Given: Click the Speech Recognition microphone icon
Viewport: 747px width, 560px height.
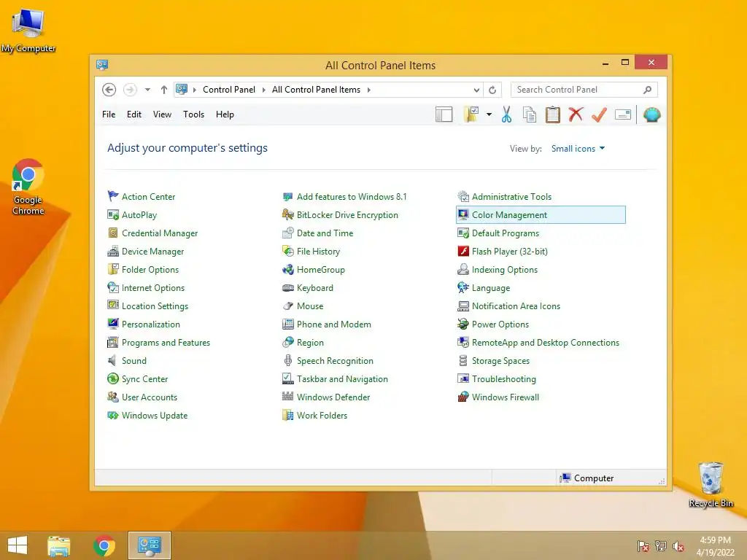Looking at the screenshot, I should click(x=287, y=360).
